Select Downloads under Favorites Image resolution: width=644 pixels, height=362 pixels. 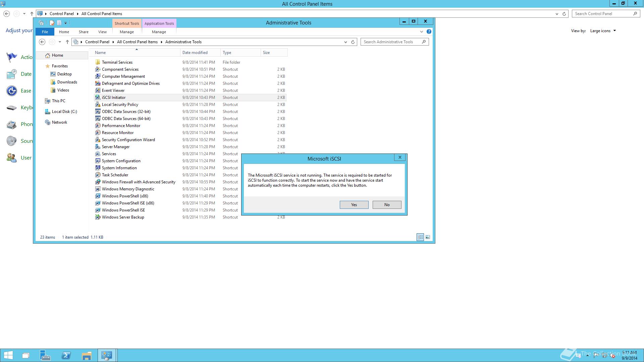67,82
